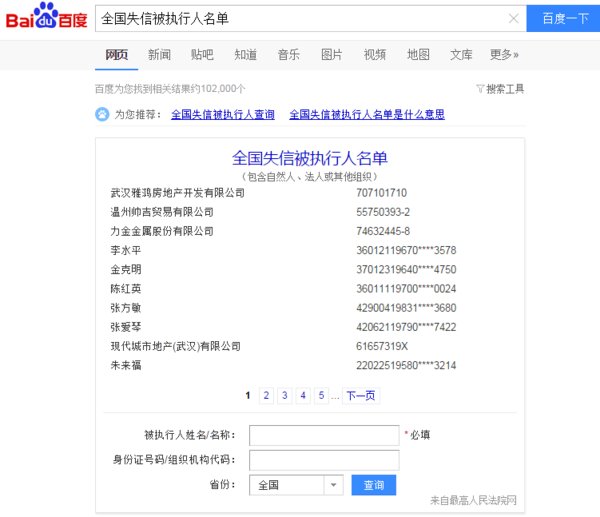The width and height of the screenshot is (600, 517).
Task: Click the name 张方敏
Action: point(126,308)
